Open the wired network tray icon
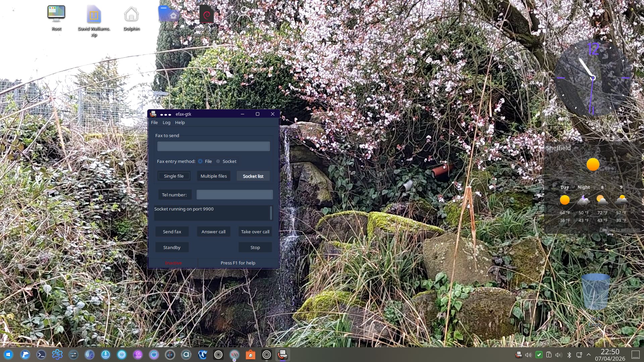 (579, 355)
